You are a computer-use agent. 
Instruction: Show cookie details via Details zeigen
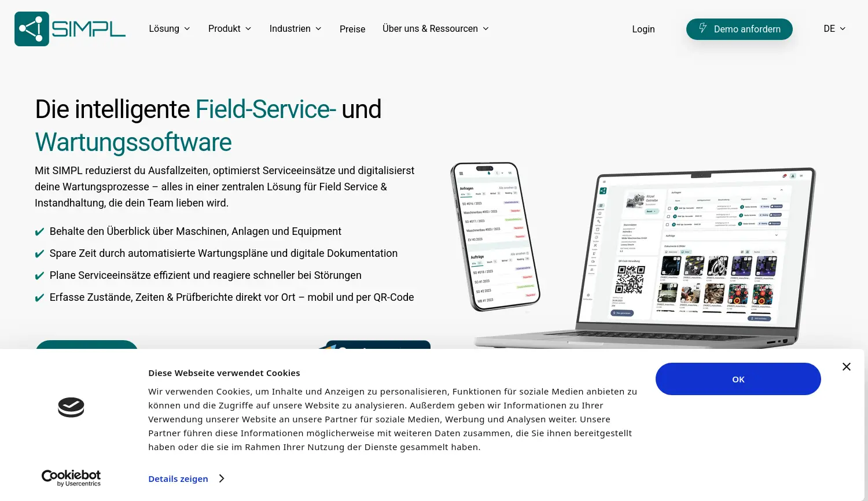pos(178,479)
